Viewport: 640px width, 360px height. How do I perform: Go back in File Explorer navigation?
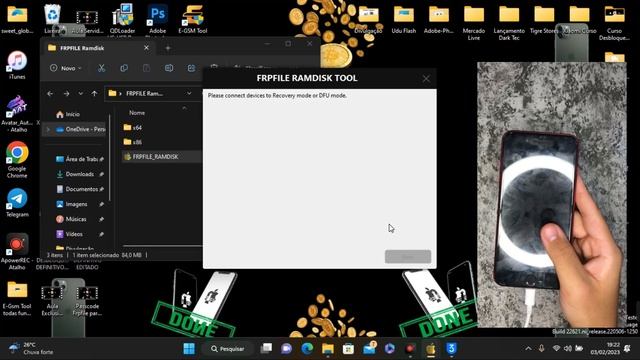(x=50, y=93)
